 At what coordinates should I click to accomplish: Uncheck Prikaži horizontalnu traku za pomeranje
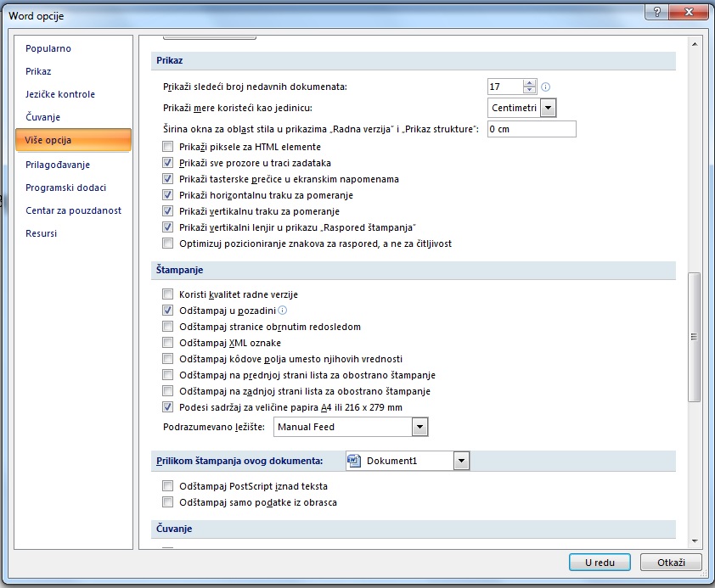[168, 195]
